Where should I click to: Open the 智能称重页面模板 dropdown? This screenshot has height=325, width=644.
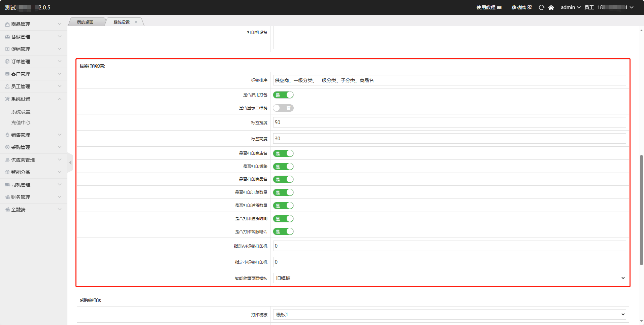pos(449,278)
